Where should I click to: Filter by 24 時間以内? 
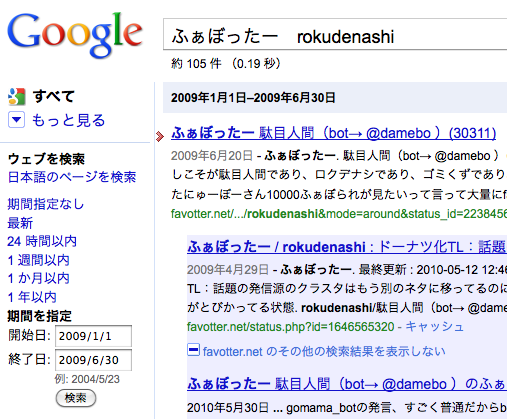point(42,241)
